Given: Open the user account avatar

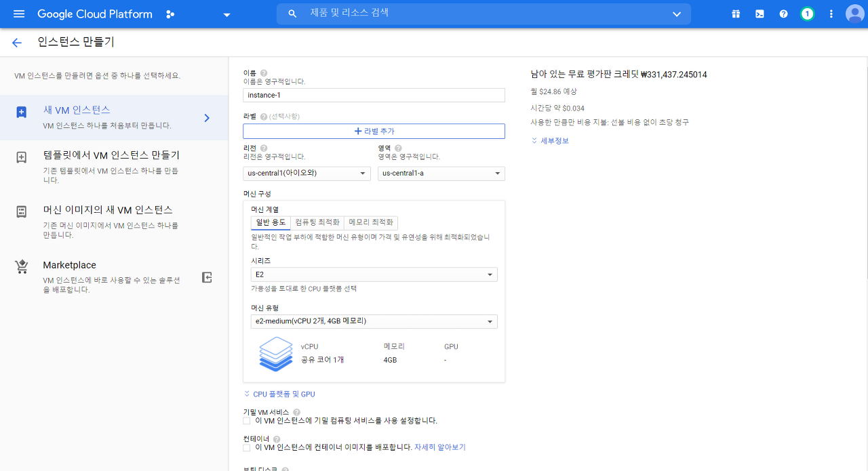Looking at the screenshot, I should (x=854, y=14).
